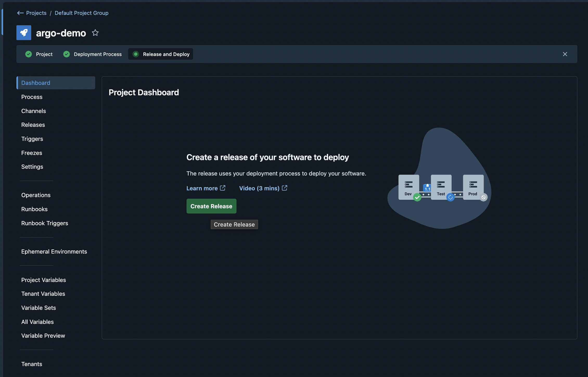Click the Dev environment card in illustration
This screenshot has height=377, width=588.
[408, 187]
